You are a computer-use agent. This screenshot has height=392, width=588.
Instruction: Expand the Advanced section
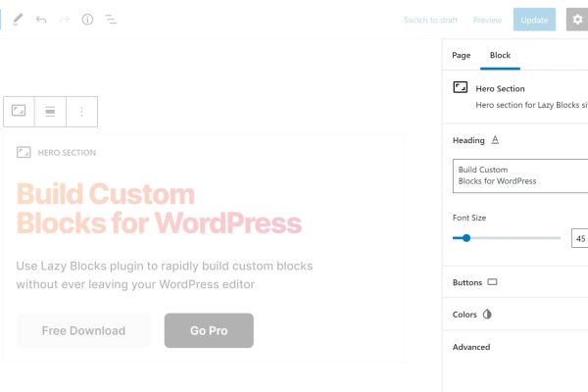click(471, 347)
